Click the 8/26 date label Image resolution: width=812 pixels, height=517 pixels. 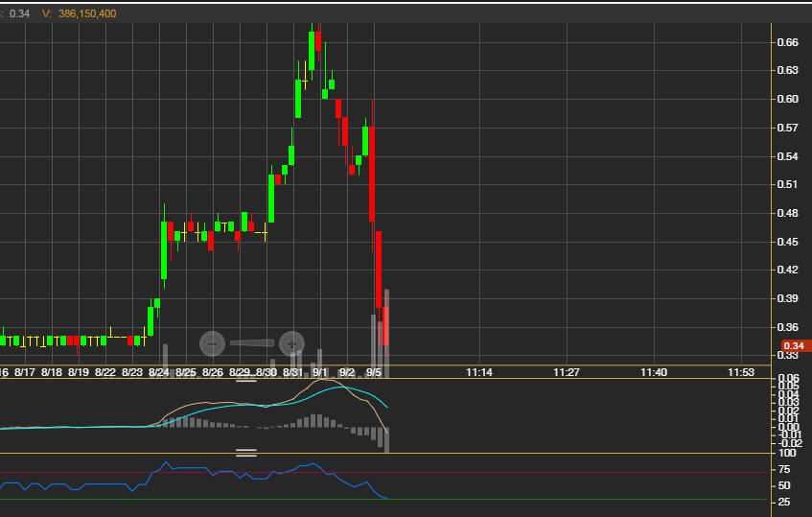[x=212, y=372]
